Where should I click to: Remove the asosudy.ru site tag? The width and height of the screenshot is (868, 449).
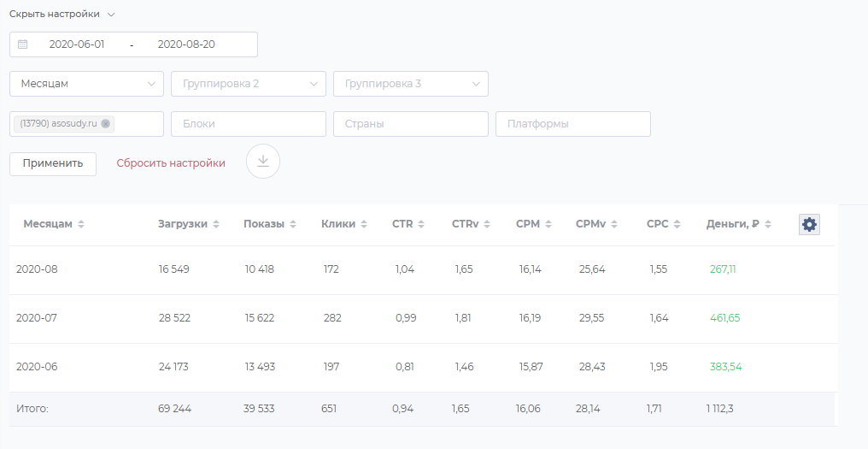[x=105, y=124]
